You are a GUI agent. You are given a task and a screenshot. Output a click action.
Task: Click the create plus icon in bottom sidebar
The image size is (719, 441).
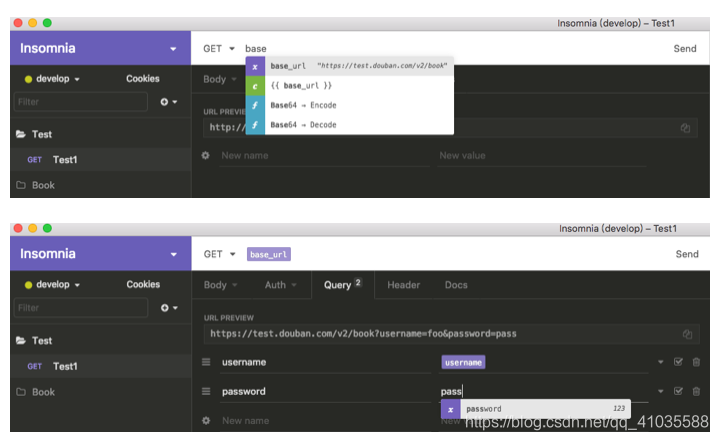tap(168, 308)
